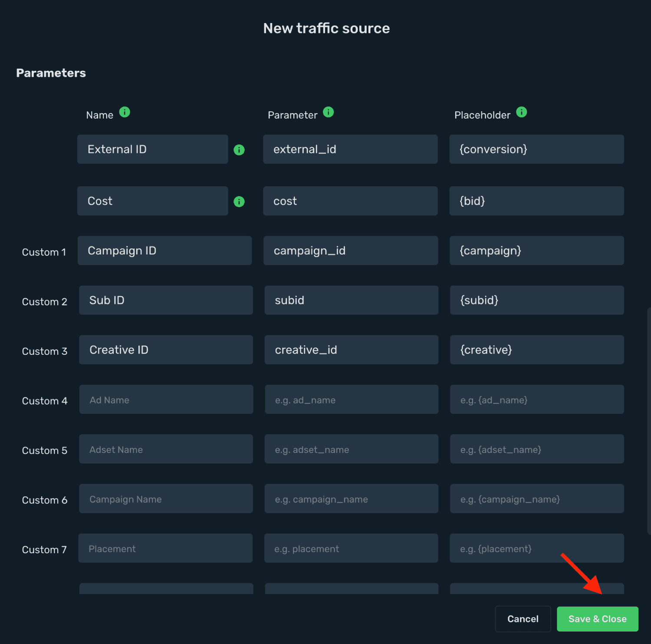Click the vertical scrollbar on the right
Viewport: 651px width, 644px height.
click(649, 420)
